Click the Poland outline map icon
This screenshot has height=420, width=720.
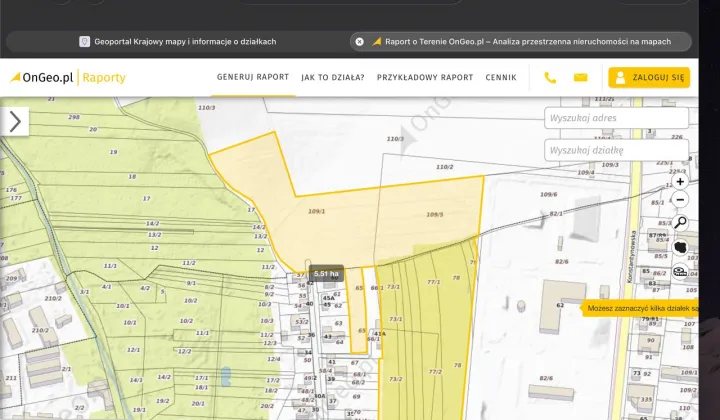680,247
